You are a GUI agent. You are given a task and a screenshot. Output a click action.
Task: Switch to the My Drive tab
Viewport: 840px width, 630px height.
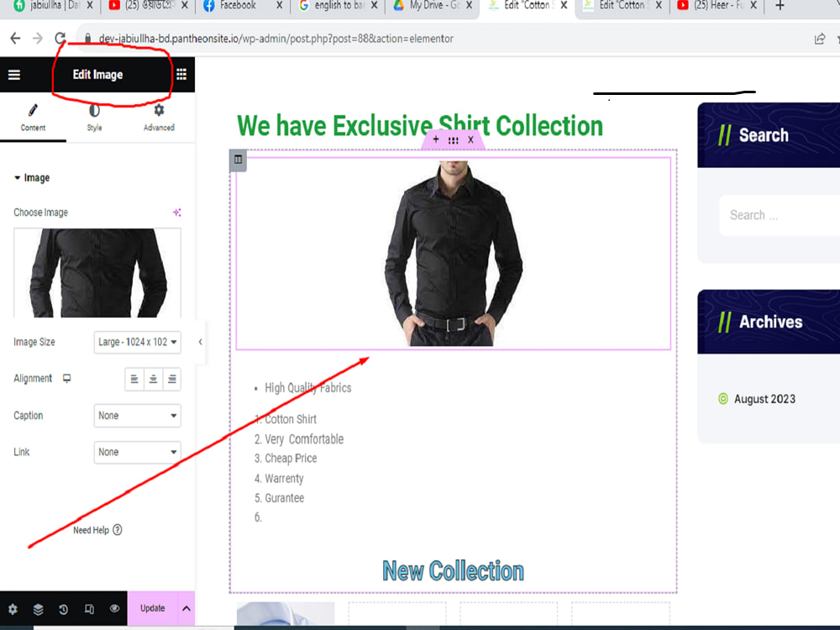coord(433,6)
